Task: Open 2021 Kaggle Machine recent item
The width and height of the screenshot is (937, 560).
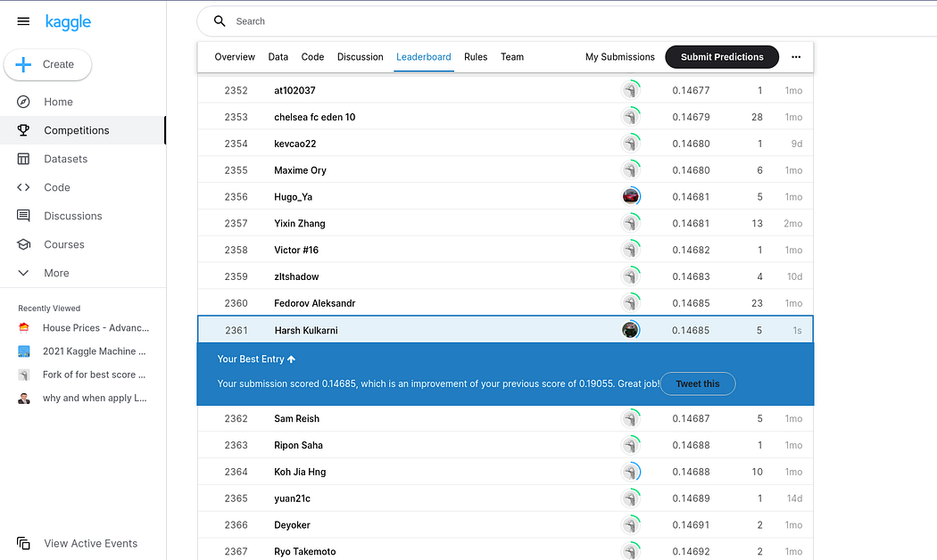Action: click(94, 351)
